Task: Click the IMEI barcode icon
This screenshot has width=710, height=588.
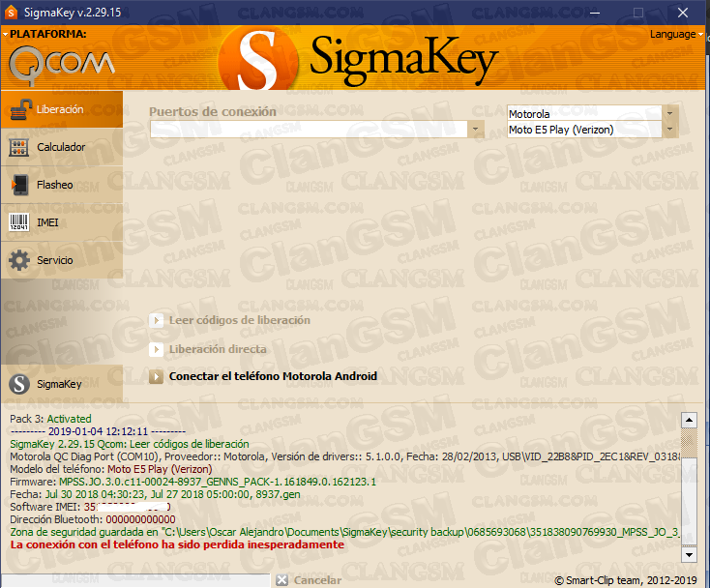Action: click(x=19, y=222)
